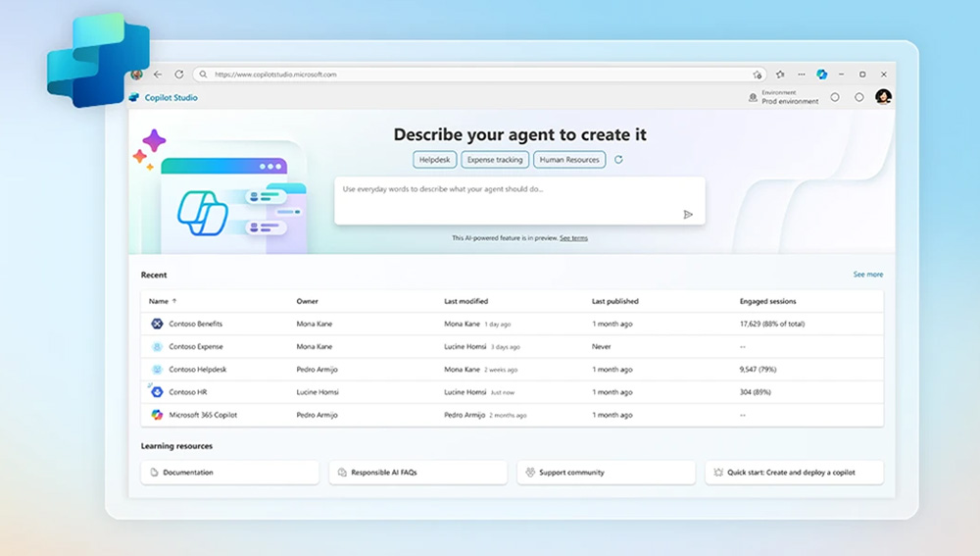Viewport: 980px width, 556px height.
Task: Click the Microsoft 365 Copilot agent icon
Action: tap(157, 415)
